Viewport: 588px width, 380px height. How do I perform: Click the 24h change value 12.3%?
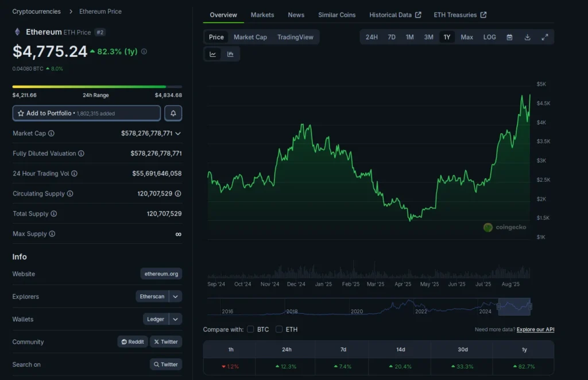pos(286,366)
